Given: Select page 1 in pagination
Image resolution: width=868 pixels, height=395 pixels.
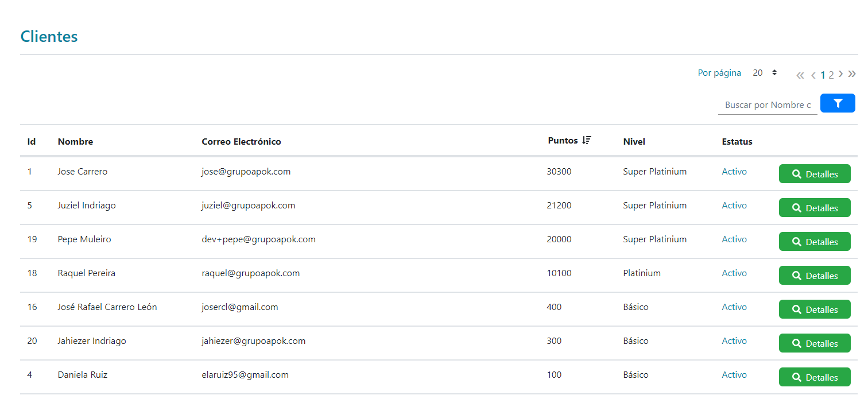Looking at the screenshot, I should 823,75.
